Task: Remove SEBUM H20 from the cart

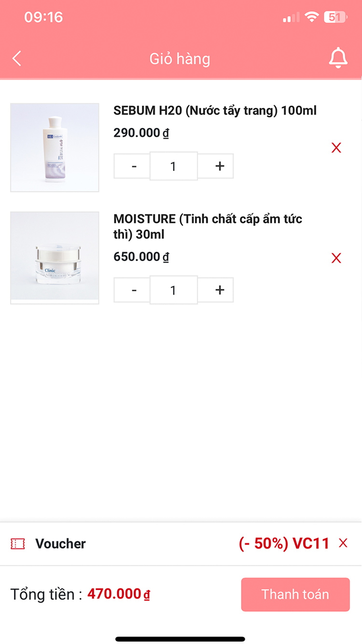Action: pos(336,148)
